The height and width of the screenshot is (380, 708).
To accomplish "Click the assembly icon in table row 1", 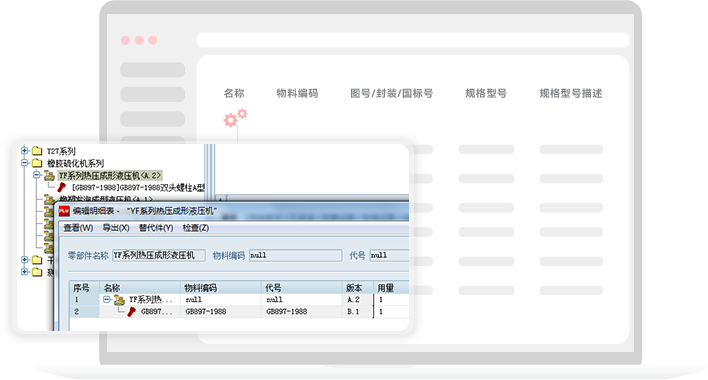I will 119,299.
